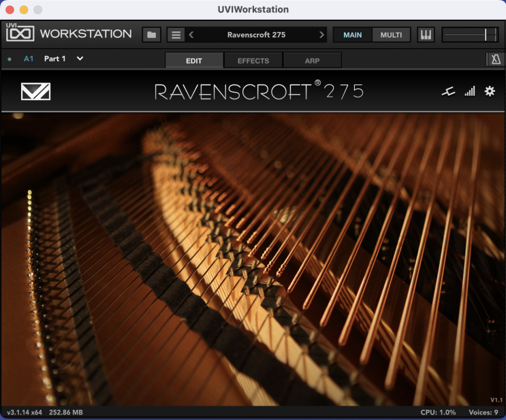
Task: Click the velocity bars icon
Action: [469, 91]
